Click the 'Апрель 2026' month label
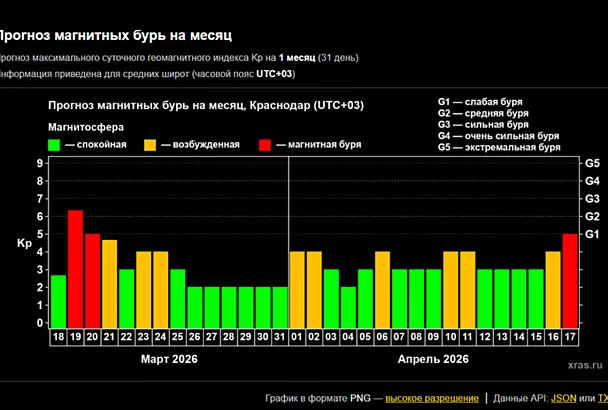This screenshot has width=608, height=410. (433, 358)
